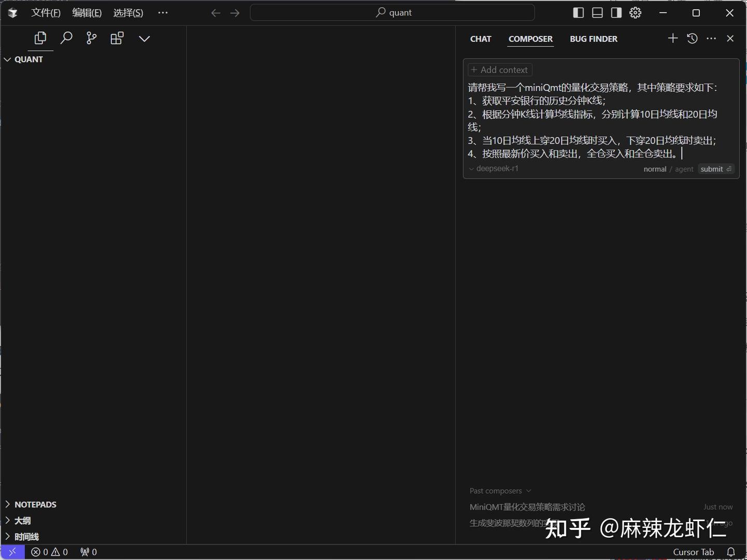Click the Add context button
The height and width of the screenshot is (560, 747).
pos(500,70)
